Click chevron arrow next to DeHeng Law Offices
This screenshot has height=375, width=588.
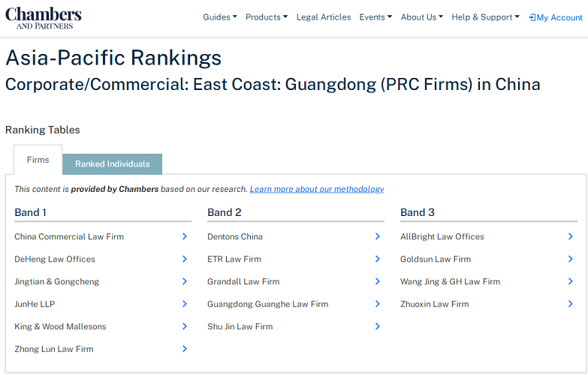(x=185, y=259)
